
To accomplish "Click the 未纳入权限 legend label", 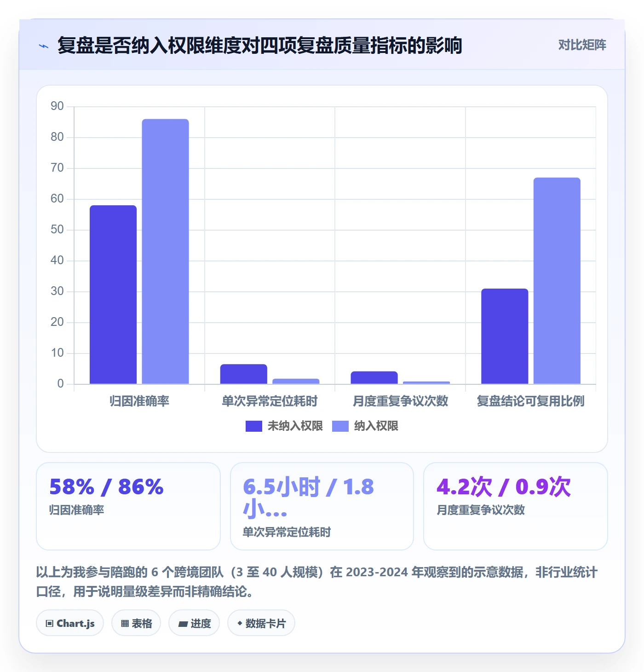I will pyautogui.click(x=295, y=426).
